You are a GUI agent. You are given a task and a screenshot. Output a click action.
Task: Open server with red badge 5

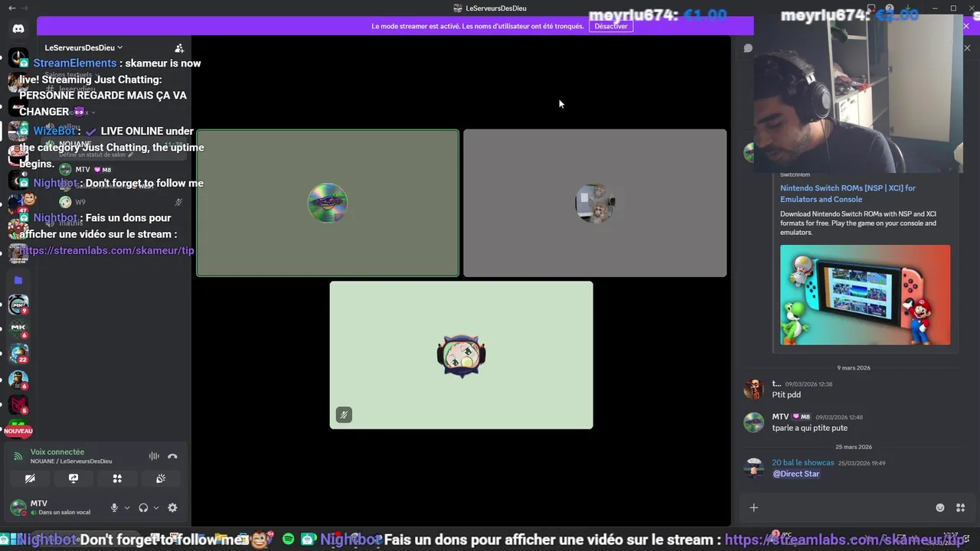[18, 405]
